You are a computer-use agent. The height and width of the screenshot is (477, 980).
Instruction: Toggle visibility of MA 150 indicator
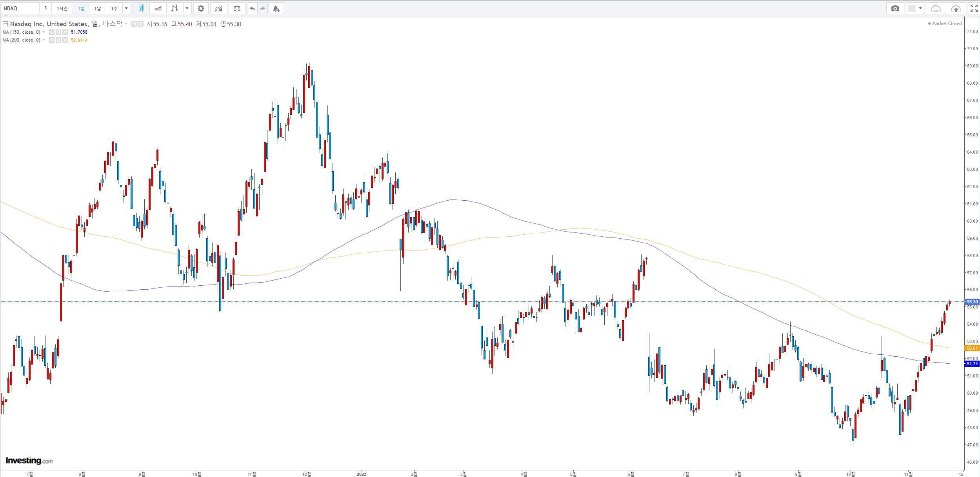tap(52, 32)
